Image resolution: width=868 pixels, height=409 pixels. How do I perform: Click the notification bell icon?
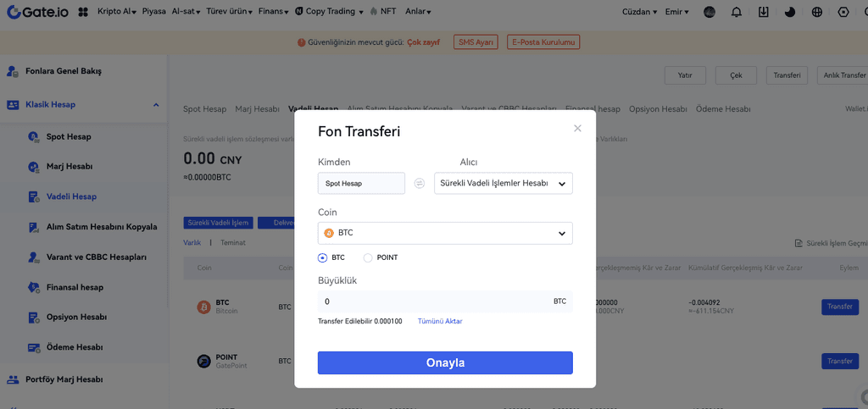(736, 13)
